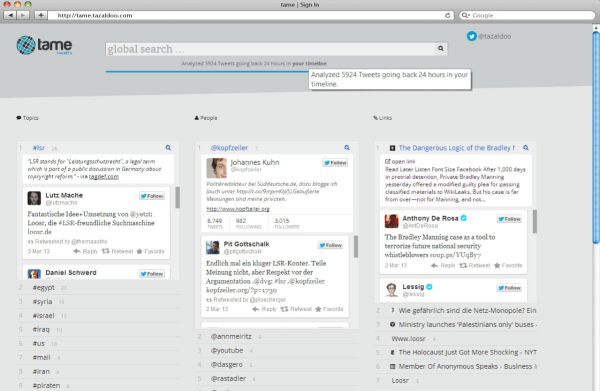Click the Twitter bird icon beside @tazaldoo

pos(471,36)
